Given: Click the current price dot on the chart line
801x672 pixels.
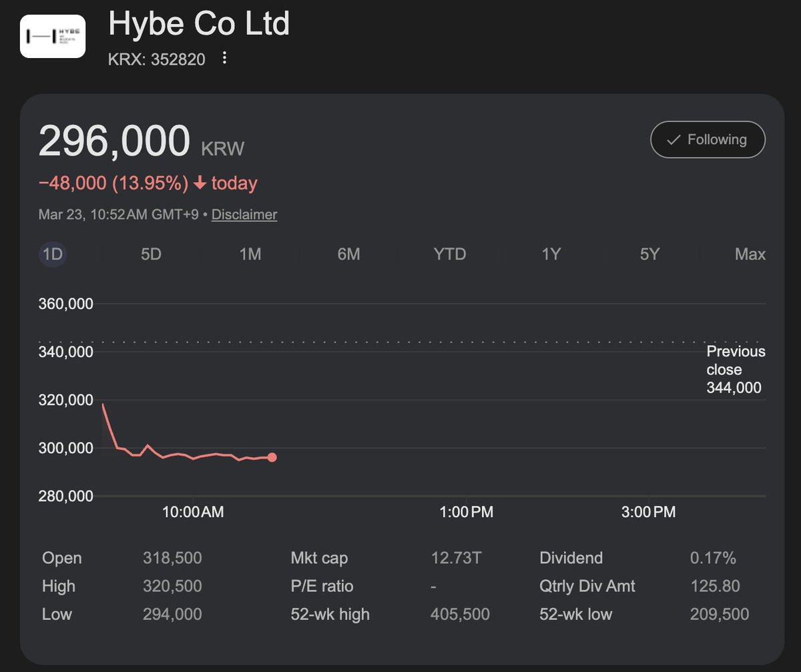Looking at the screenshot, I should (272, 457).
